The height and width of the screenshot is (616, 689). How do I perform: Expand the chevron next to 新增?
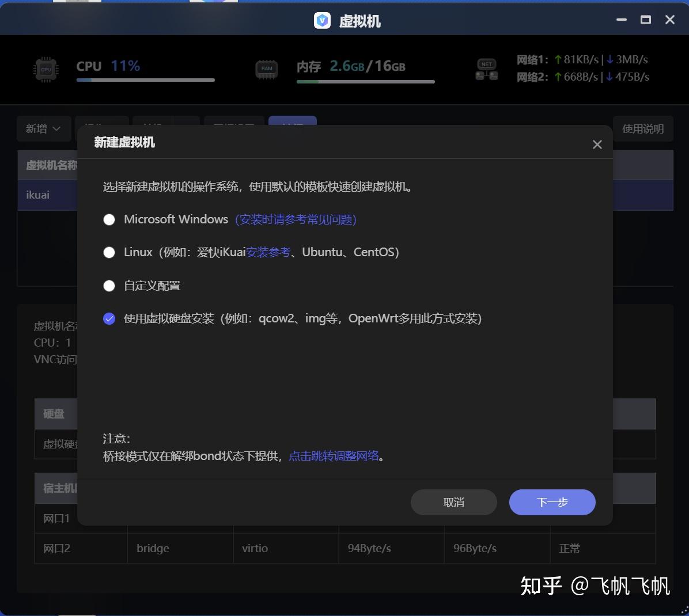coord(56,128)
